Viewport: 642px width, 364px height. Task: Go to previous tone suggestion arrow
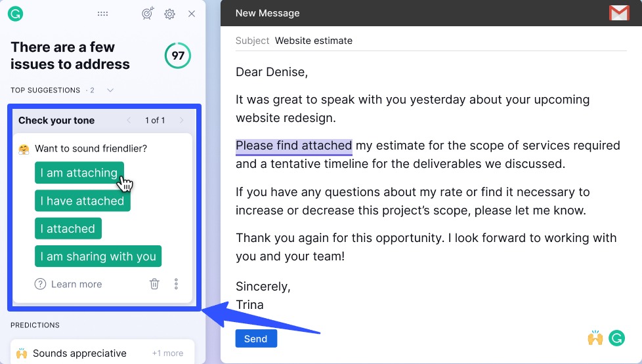click(x=129, y=120)
